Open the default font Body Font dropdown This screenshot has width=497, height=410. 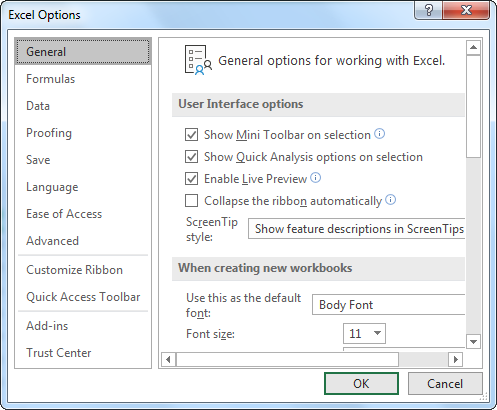click(388, 304)
